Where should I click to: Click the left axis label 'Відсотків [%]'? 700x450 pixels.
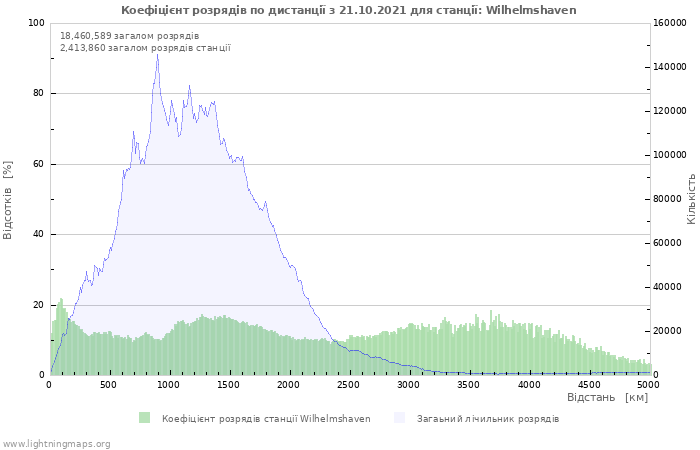tap(9, 200)
